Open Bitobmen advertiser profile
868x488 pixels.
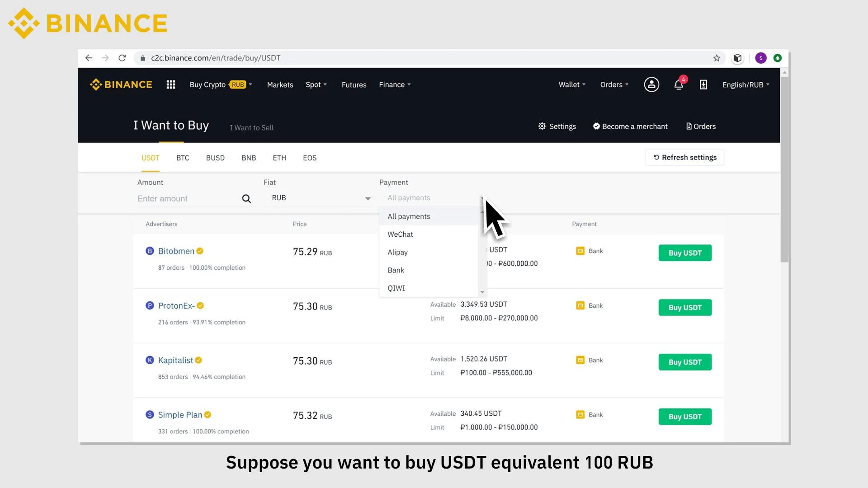tap(176, 251)
